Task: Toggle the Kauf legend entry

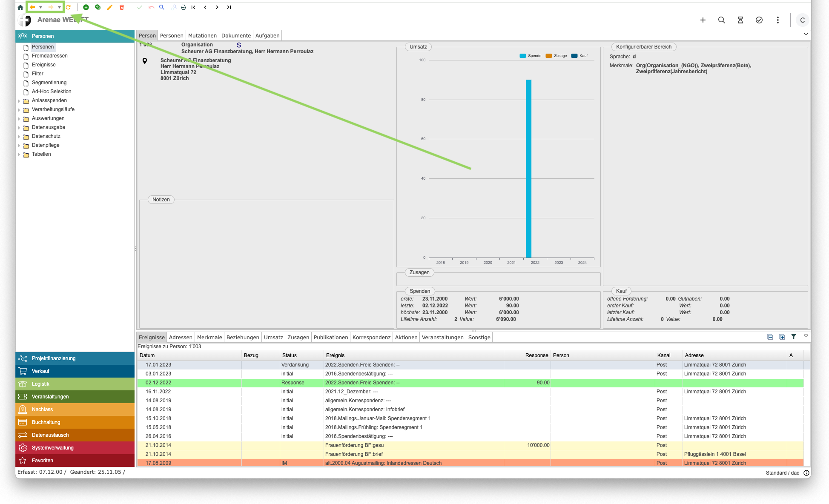Action: click(579, 56)
